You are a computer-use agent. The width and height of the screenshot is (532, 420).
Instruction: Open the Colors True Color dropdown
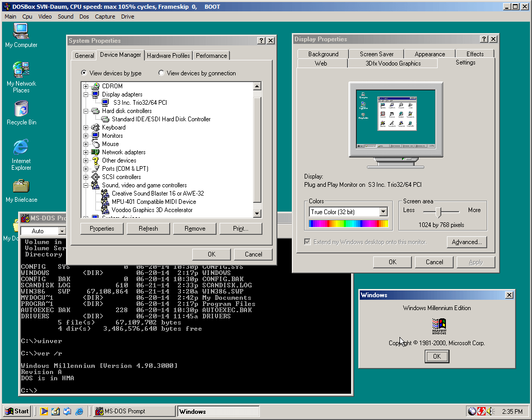384,212
